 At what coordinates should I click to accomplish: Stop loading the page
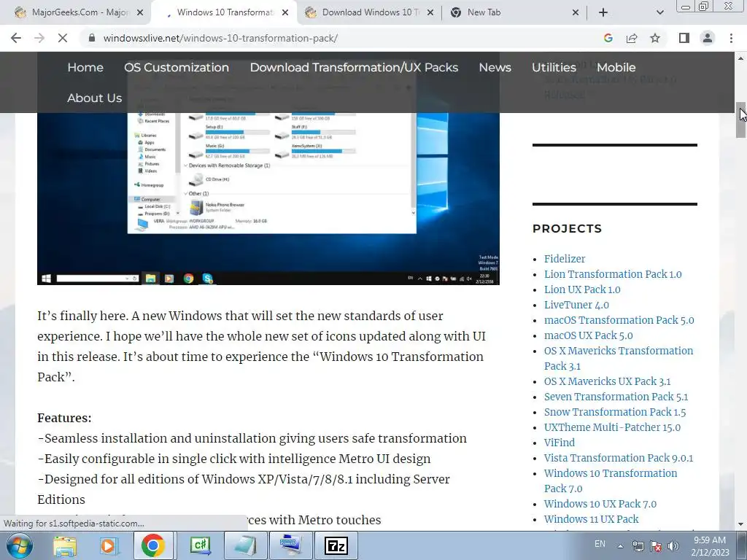click(63, 38)
